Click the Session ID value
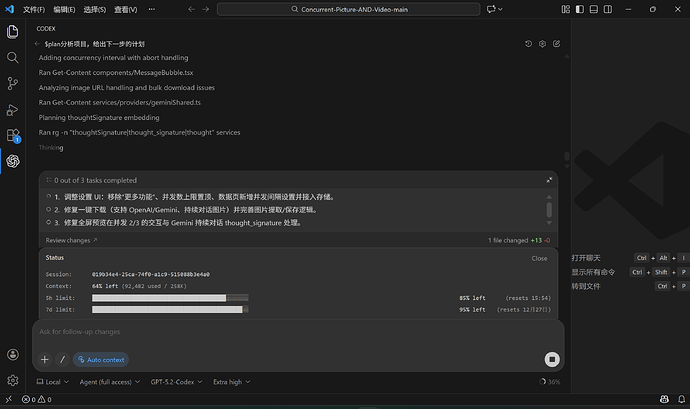690x409 pixels. [151, 274]
